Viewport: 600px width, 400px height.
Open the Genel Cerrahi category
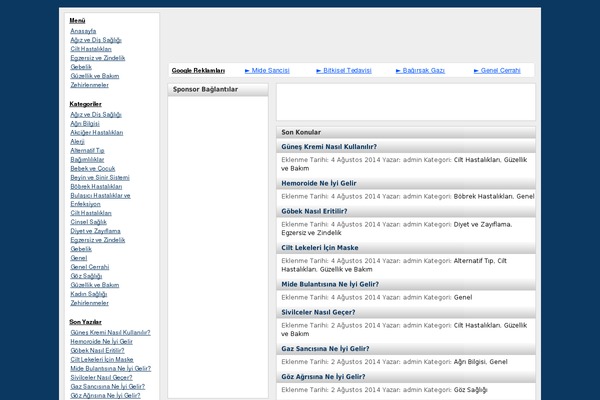point(90,267)
